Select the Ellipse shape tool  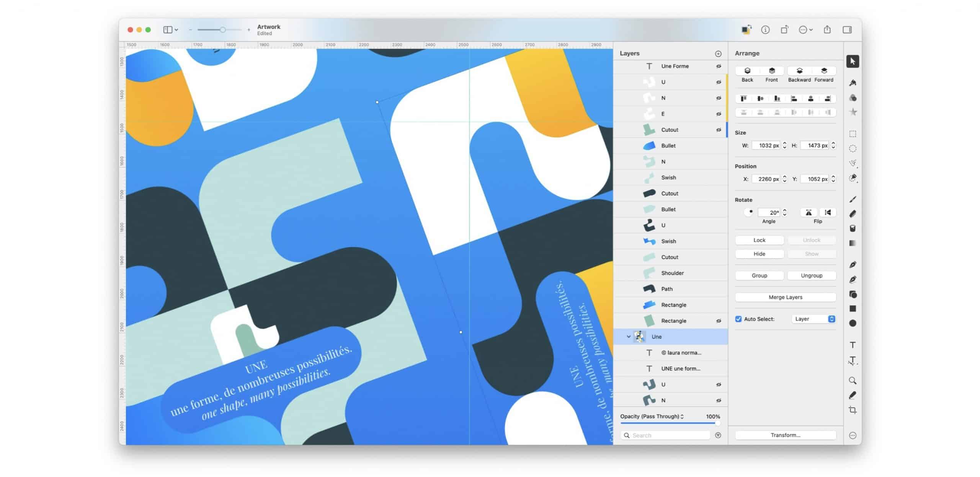853,323
